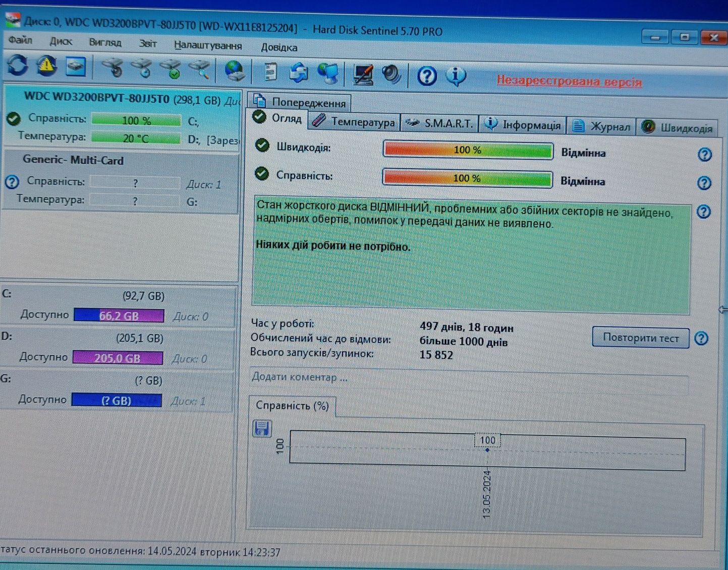Click the 15 852 start/stop count
Screen dimensions: 728x570
(436, 355)
